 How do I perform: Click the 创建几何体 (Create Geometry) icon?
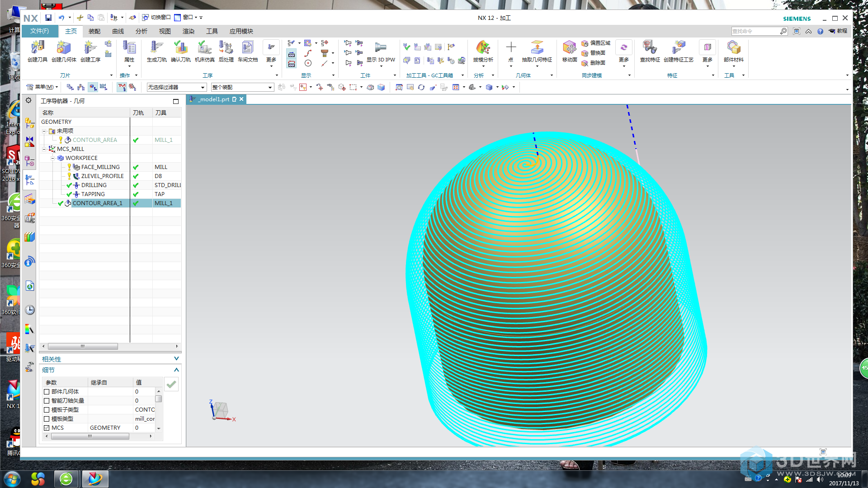(64, 51)
